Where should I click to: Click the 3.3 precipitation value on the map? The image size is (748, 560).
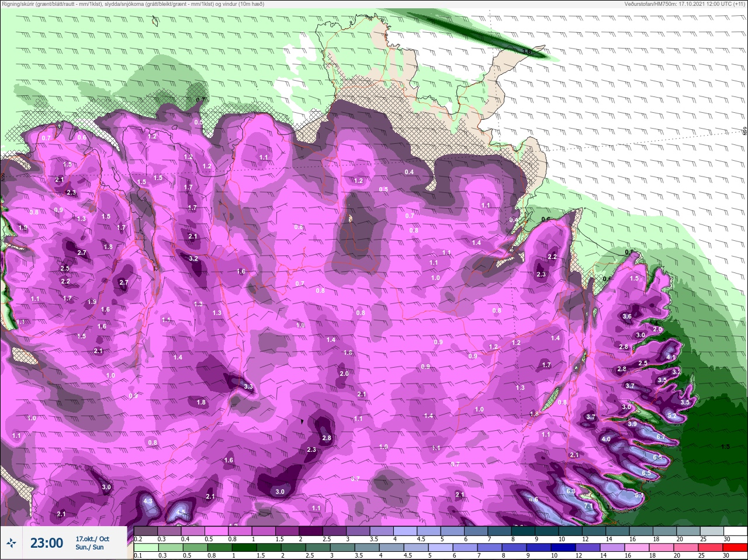(x=248, y=386)
